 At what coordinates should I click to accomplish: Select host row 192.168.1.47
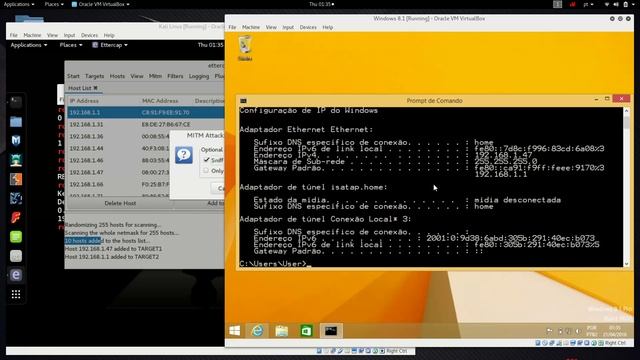(118, 172)
